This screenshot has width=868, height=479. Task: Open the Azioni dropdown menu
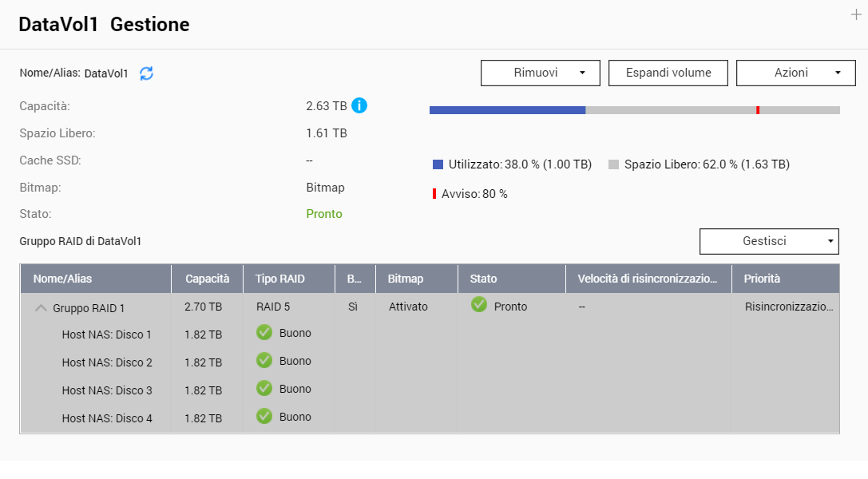795,73
